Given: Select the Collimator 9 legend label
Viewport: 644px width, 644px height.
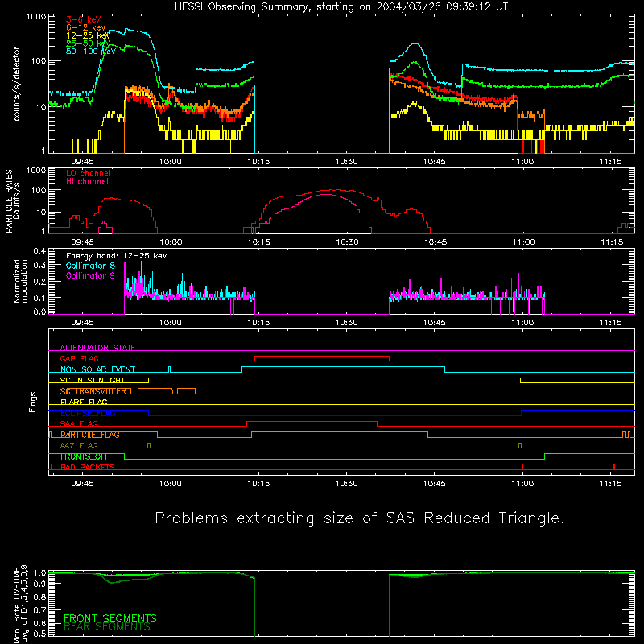Looking at the screenshot, I should (90, 275).
